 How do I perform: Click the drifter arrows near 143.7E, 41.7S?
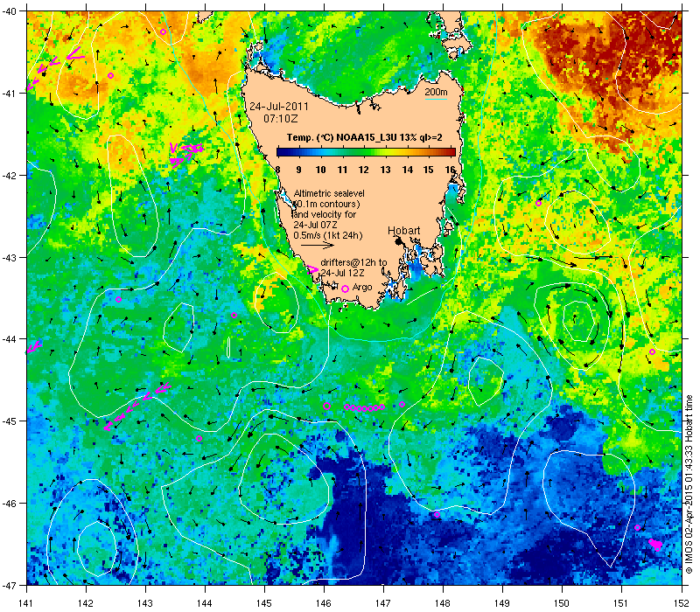tap(186, 154)
